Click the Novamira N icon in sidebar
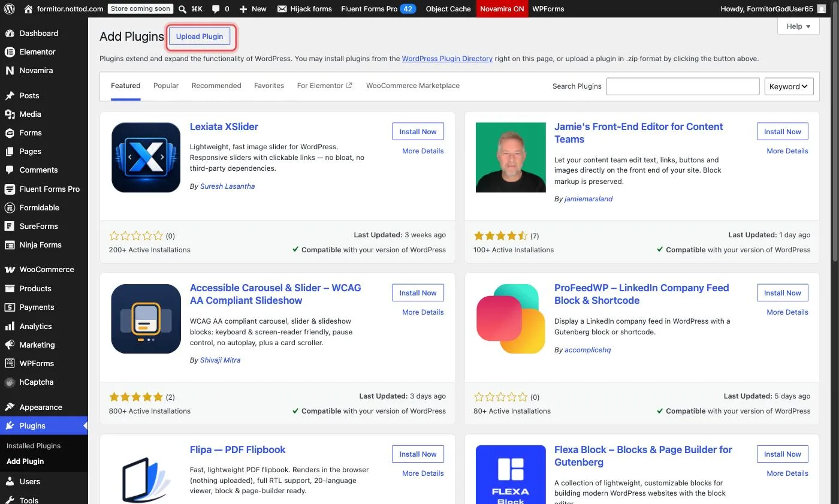Image resolution: width=839 pixels, height=504 pixels. (10, 70)
